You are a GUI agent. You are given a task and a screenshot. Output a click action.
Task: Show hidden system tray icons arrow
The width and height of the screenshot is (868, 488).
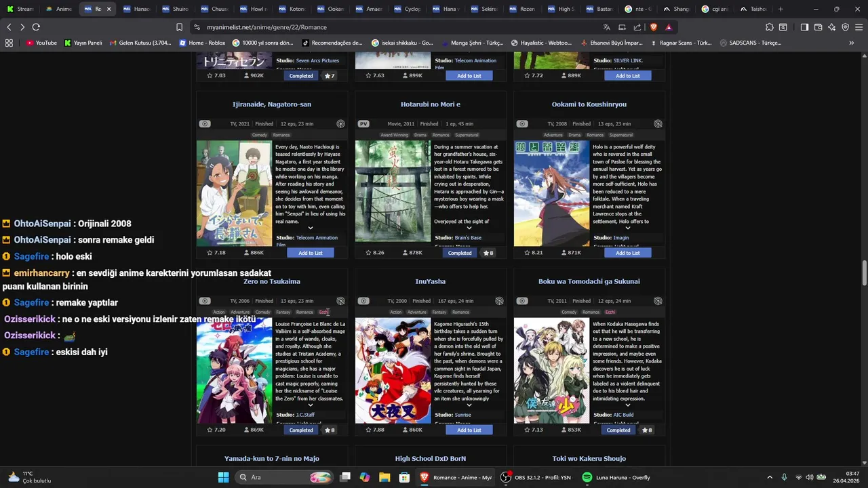click(769, 477)
